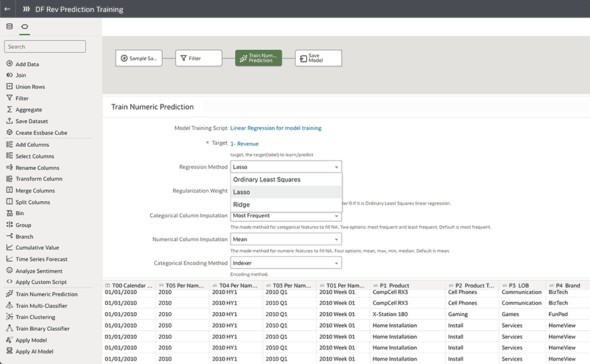Click the 1- Revenue target link
590x364 pixels.
click(x=245, y=143)
